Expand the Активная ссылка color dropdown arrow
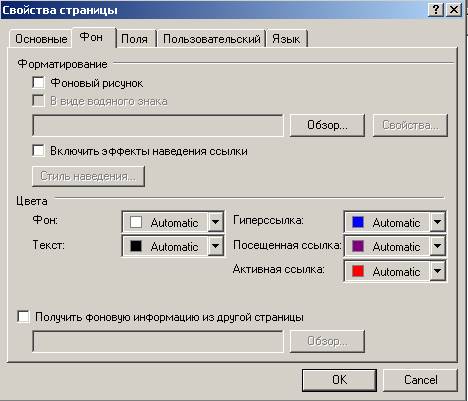 tap(437, 271)
